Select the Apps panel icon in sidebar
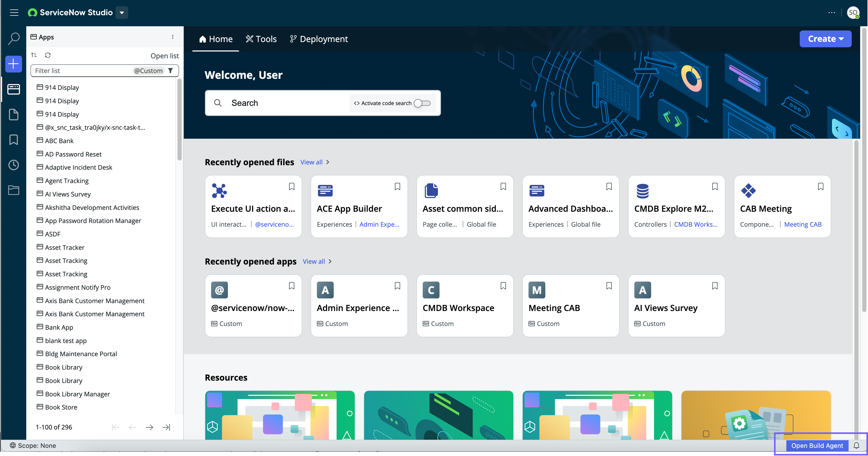The width and height of the screenshot is (868, 456). [x=13, y=89]
